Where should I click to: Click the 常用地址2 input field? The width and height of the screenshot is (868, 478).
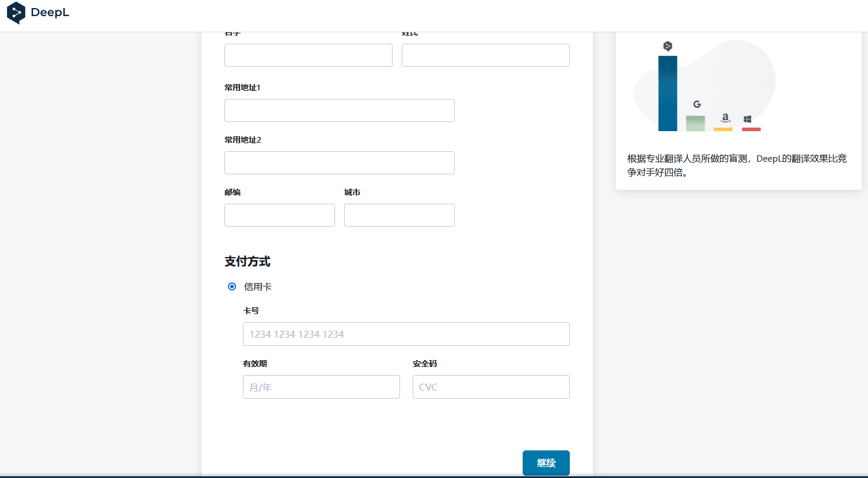pyautogui.click(x=339, y=163)
